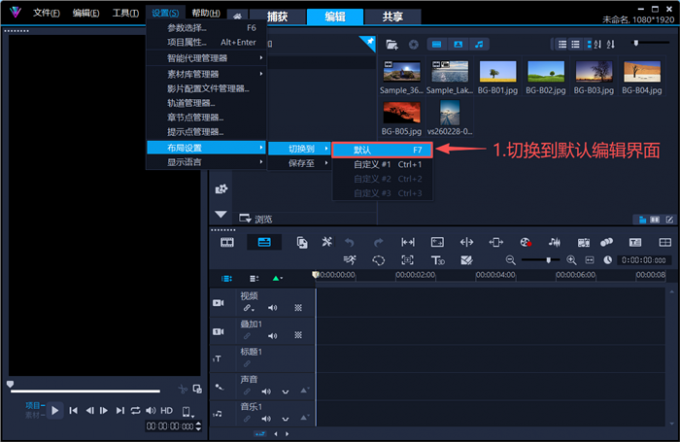The height and width of the screenshot is (442, 680).
Task: Click the Sound Mixer waveform icon
Action: point(554,242)
